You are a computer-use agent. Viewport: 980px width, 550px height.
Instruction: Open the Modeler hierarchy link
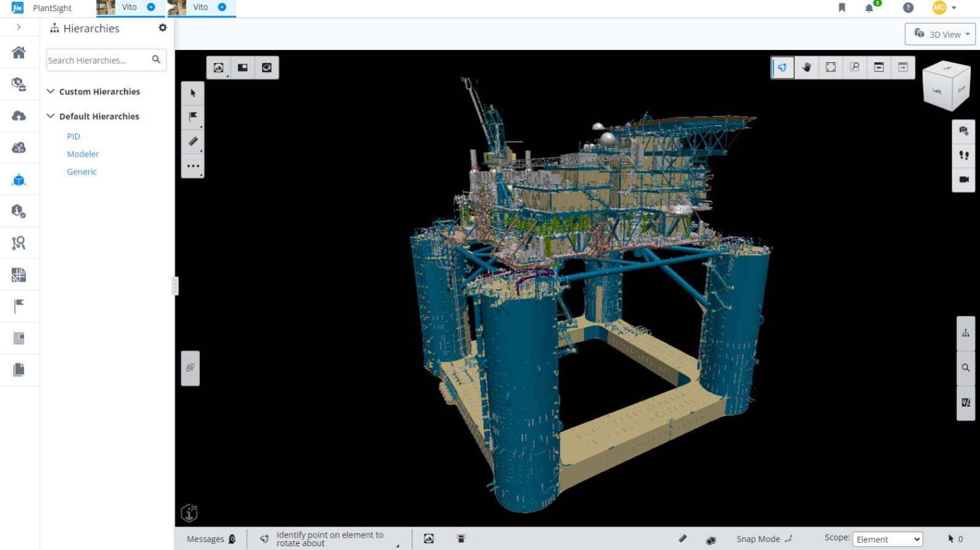tap(83, 154)
